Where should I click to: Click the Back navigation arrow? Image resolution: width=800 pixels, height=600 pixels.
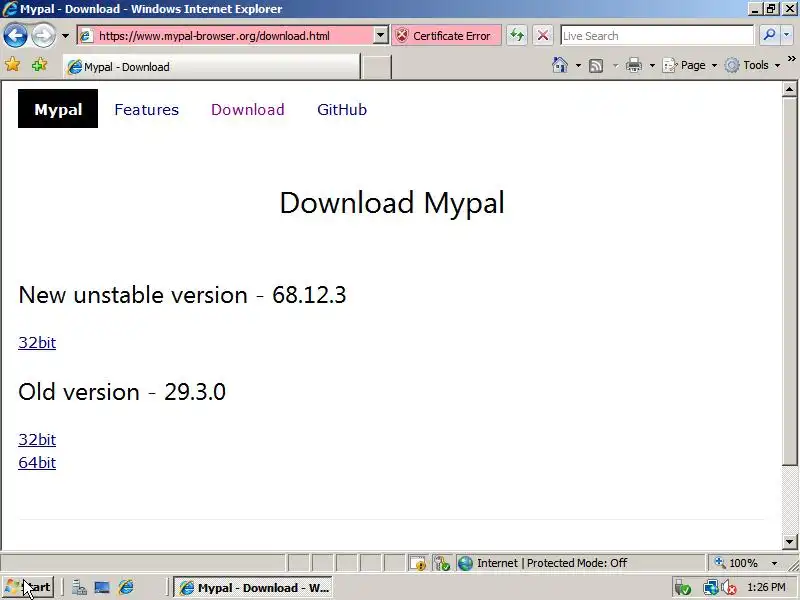click(x=15, y=36)
